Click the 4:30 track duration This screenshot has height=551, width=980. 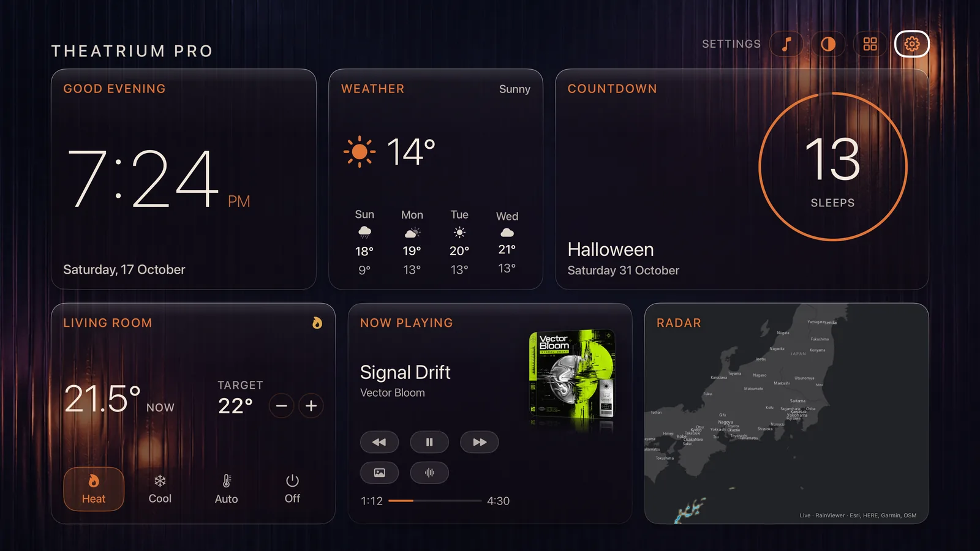[499, 501]
